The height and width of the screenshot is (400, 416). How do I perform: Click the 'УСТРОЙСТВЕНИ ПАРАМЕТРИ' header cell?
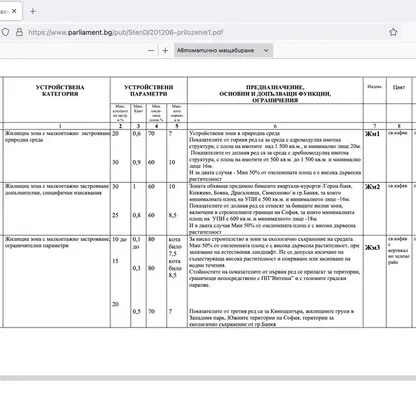pos(149,91)
